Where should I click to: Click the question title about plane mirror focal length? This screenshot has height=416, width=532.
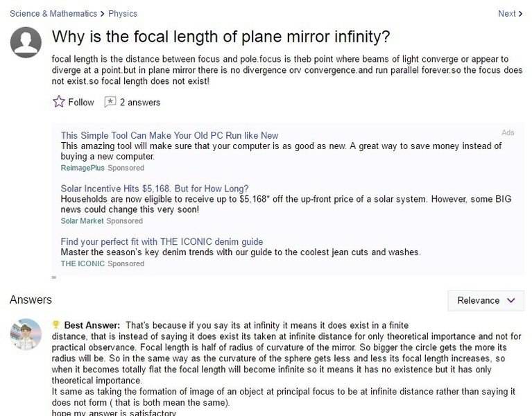[x=221, y=36]
